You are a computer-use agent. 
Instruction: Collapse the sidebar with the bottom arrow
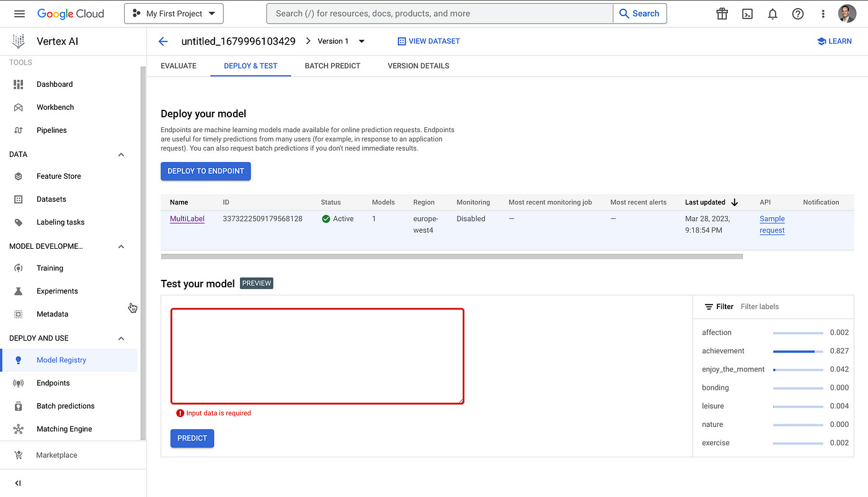(x=18, y=483)
